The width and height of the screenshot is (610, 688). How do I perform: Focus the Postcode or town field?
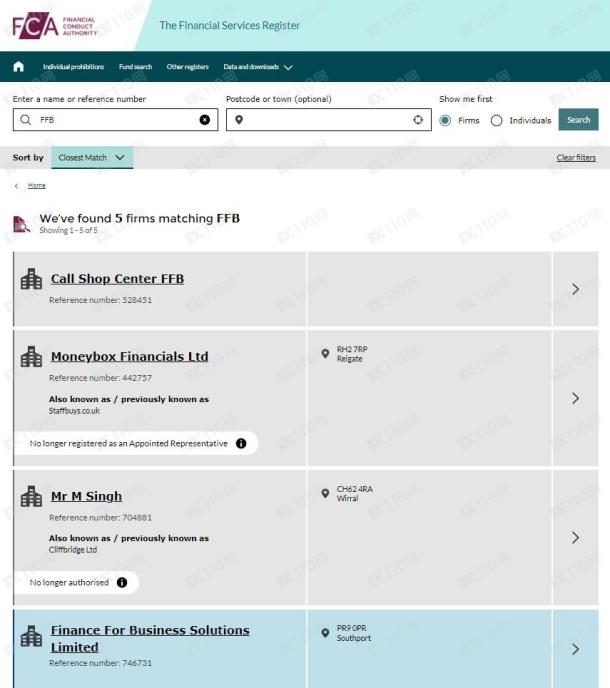coord(329,120)
